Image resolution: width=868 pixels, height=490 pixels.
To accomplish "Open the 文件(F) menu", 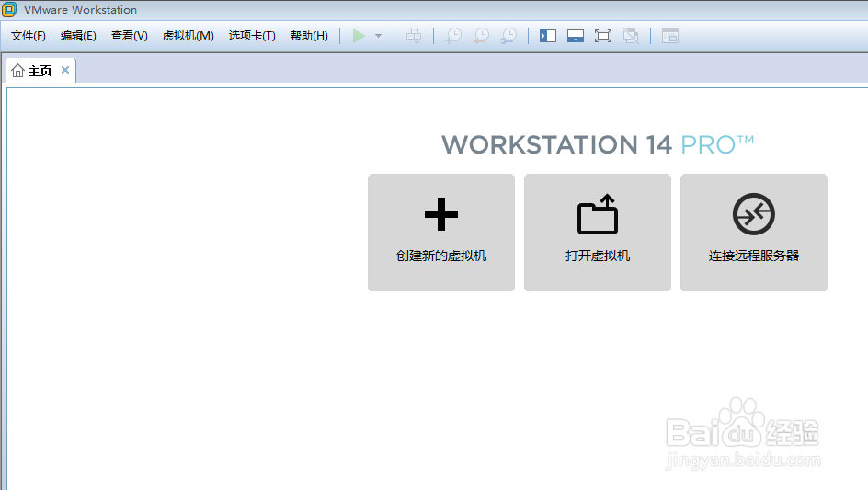I will tap(29, 36).
